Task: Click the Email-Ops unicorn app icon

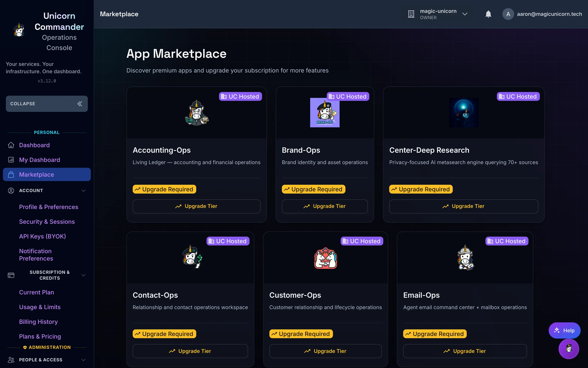Action: [465, 258]
